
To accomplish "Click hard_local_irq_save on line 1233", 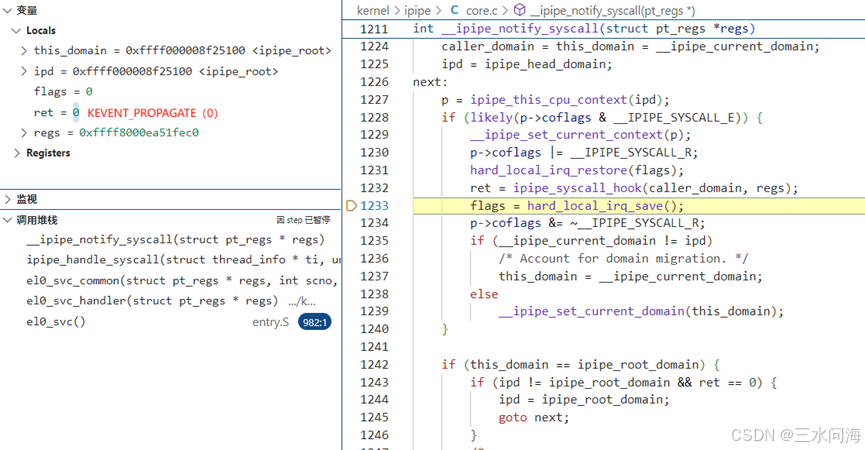I will coord(595,206).
